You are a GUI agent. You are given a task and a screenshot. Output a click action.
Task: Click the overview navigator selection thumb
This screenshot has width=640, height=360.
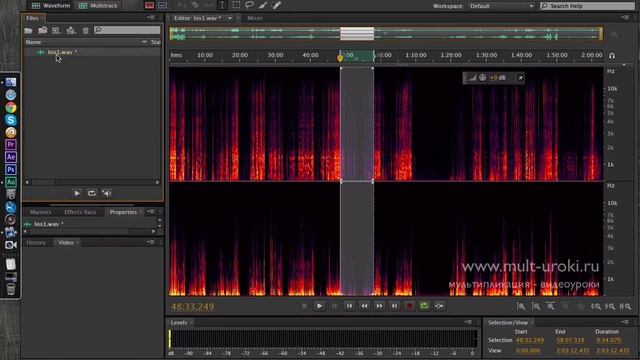357,33
